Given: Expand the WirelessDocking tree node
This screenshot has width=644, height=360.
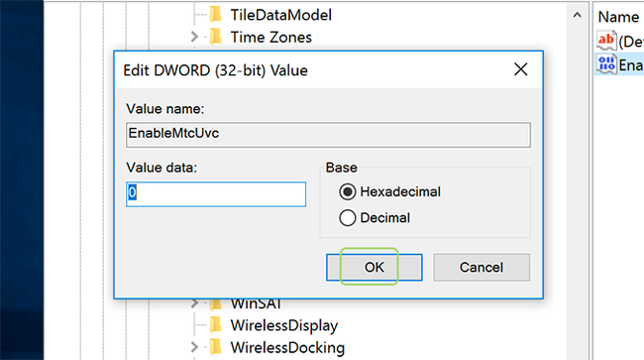Looking at the screenshot, I should coord(194,347).
